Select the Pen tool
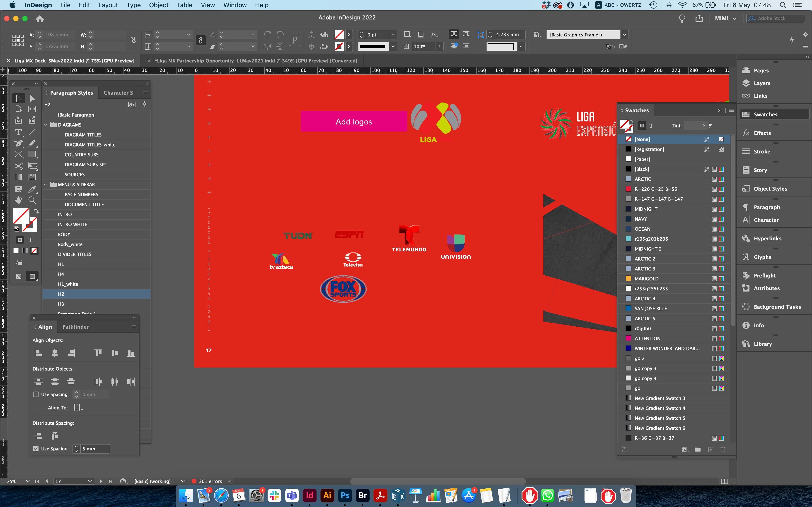The width and height of the screenshot is (812, 507). (18, 143)
